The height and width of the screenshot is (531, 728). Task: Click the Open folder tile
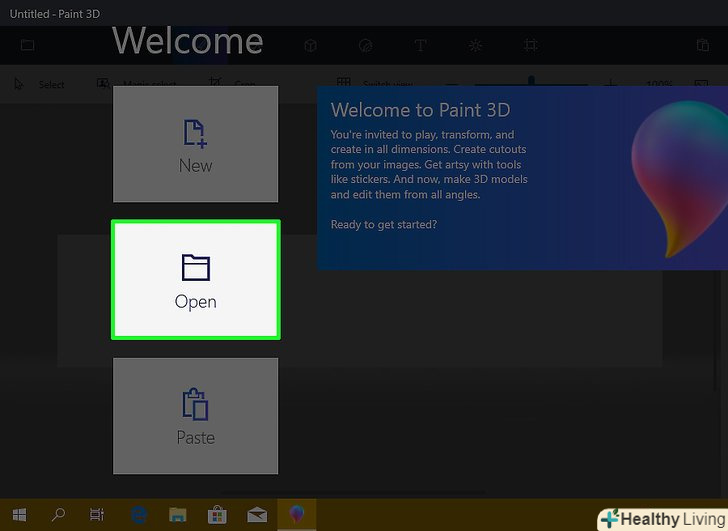[195, 279]
